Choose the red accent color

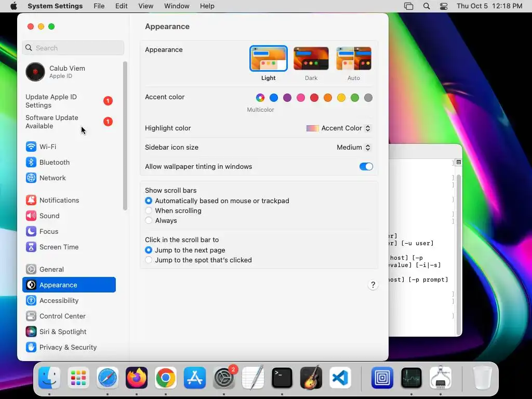(x=314, y=98)
